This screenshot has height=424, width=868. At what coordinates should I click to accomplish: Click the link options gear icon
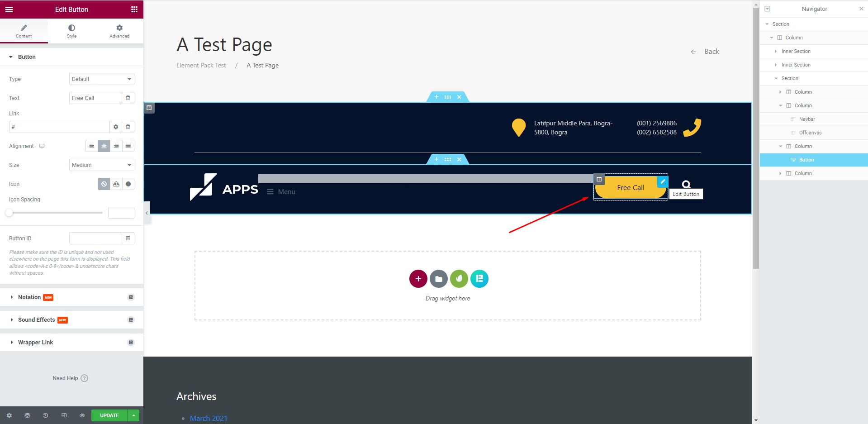116,127
